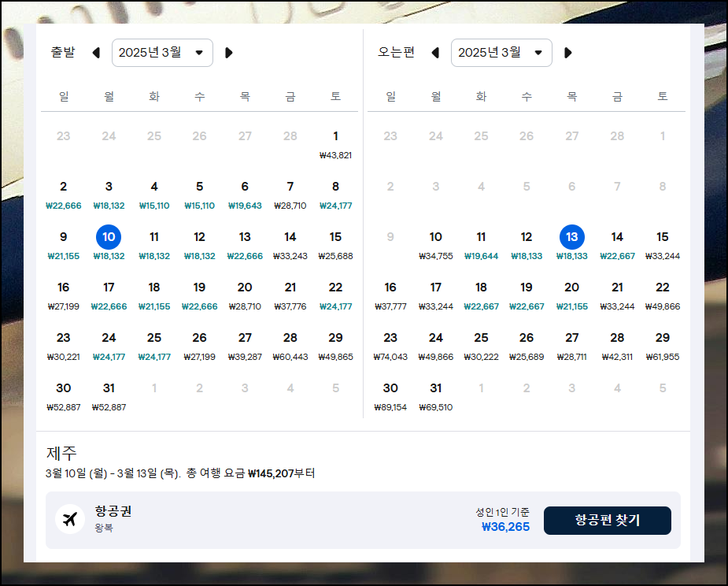Click the total fare text ₩145,207부터
Screen dimensions: 728x586
(x=281, y=473)
